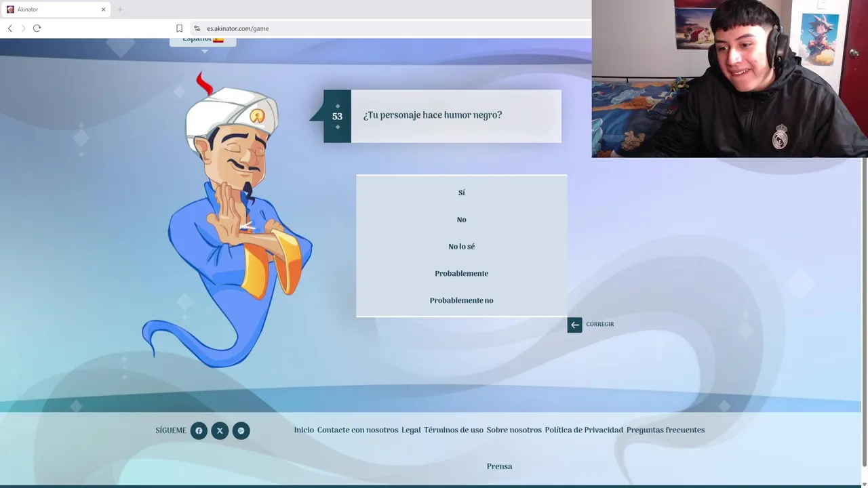This screenshot has height=488, width=868.
Task: Click the question text about humor negro
Action: click(433, 115)
